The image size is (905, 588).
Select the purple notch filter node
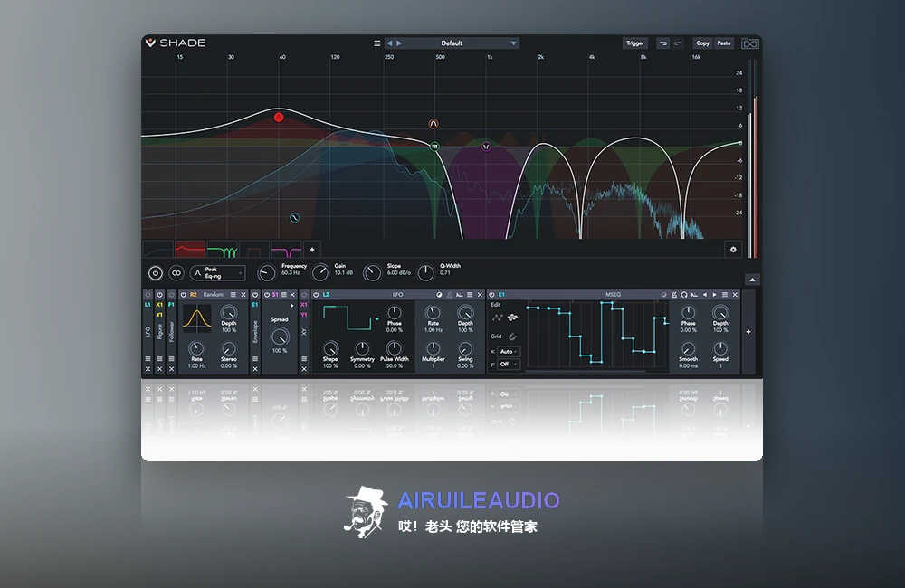tap(486, 147)
